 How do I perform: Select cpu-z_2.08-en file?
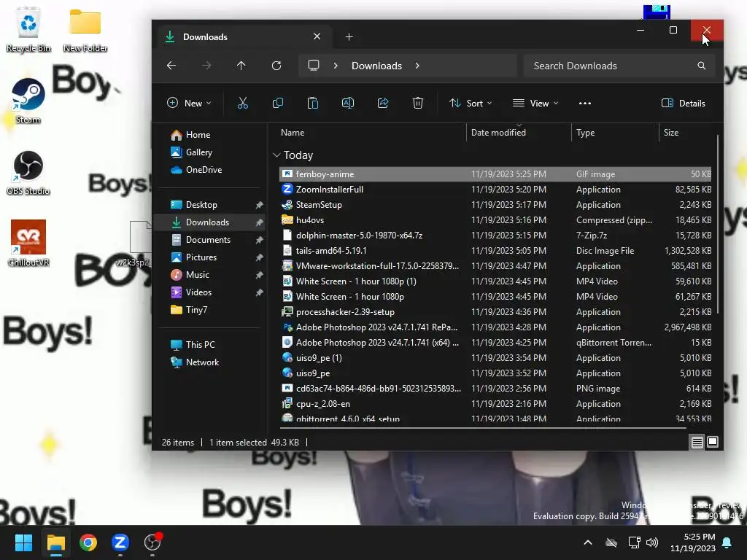coord(495,404)
